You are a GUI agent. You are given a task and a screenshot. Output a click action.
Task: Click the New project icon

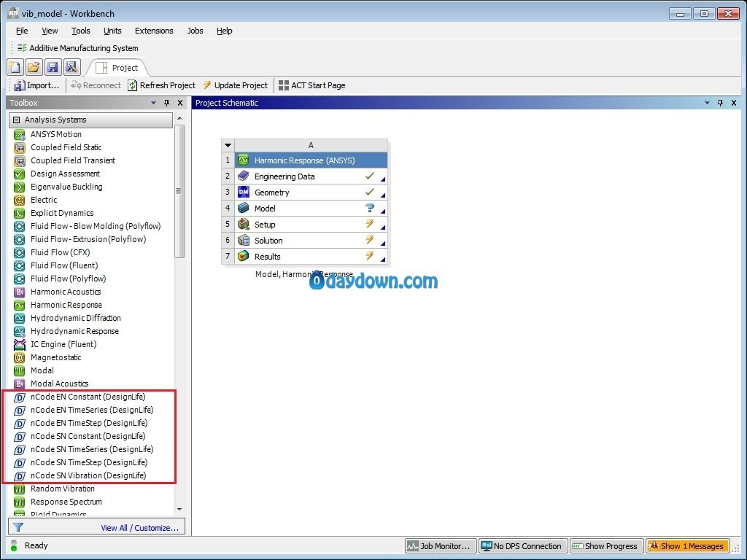pyautogui.click(x=15, y=67)
